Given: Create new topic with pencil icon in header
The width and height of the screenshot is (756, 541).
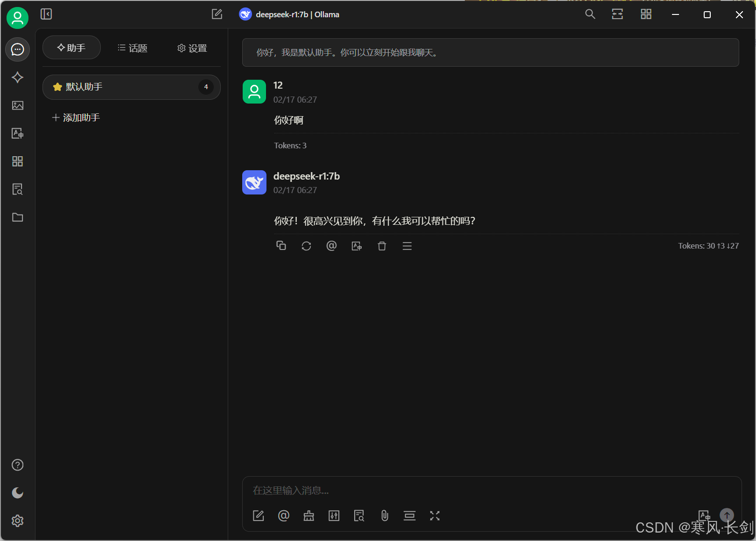Looking at the screenshot, I should 217,14.
